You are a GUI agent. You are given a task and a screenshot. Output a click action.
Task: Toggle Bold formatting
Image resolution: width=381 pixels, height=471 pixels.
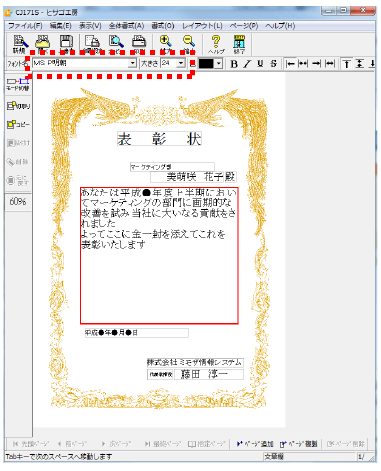pyautogui.click(x=234, y=64)
